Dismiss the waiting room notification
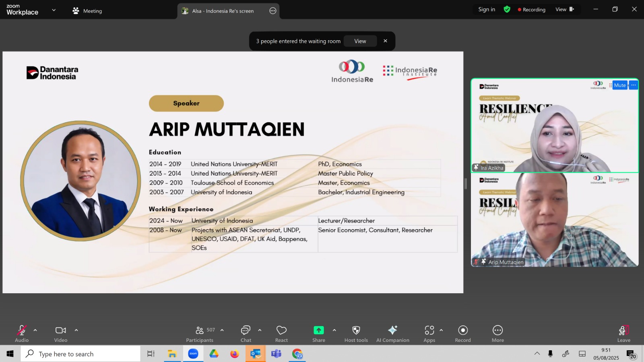This screenshot has width=644, height=362. point(385,41)
